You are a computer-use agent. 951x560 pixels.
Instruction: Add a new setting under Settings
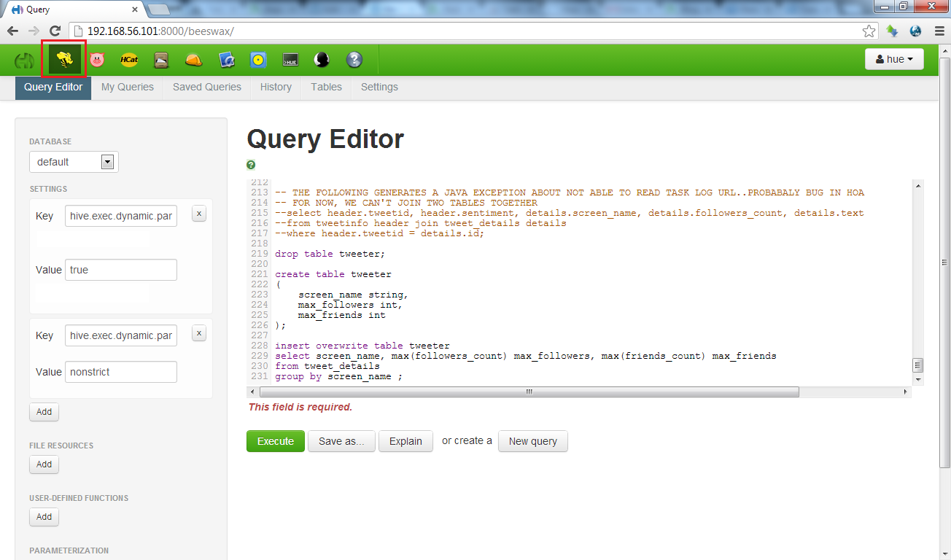44,412
